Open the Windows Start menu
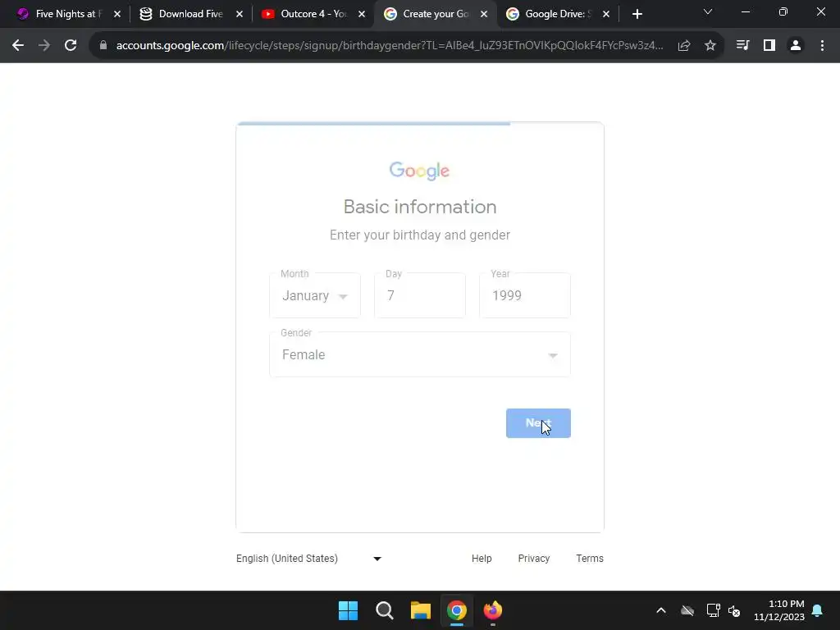 348,610
